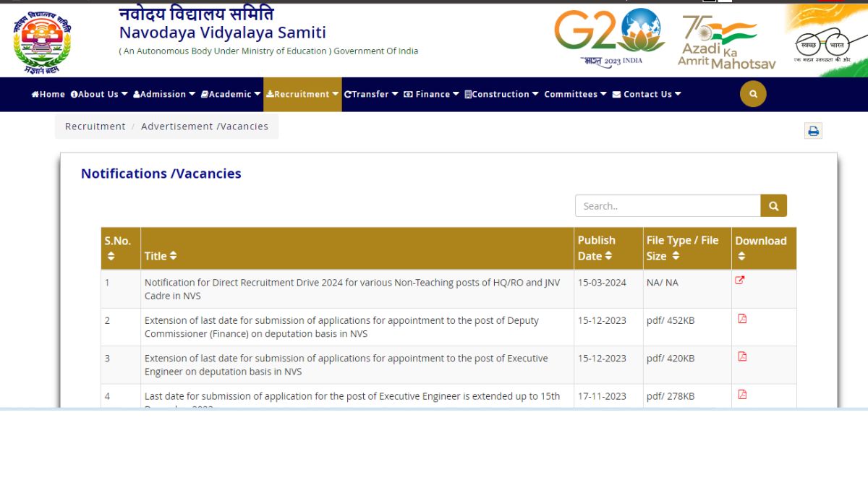Open site search via orange magnifier icon
This screenshot has width=868, height=488.
tap(752, 94)
